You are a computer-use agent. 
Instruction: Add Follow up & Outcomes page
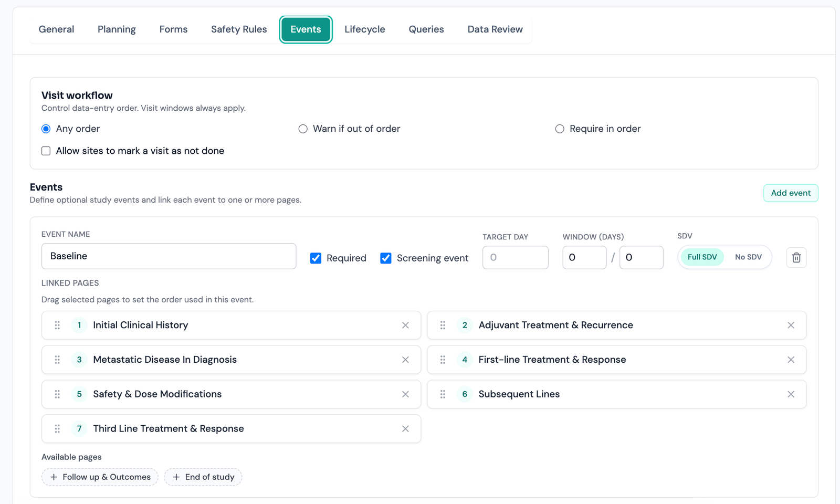[100, 477]
